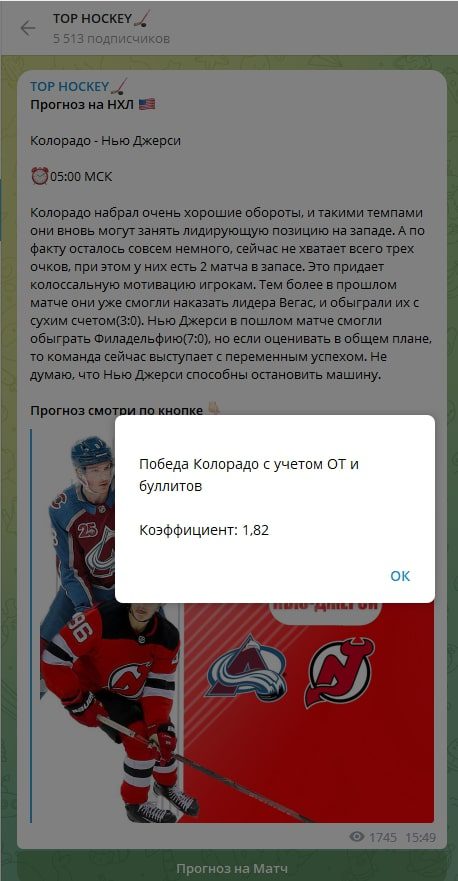The width and height of the screenshot is (458, 881).
Task: Click the subscriber count 5 513 подписчиков
Action: [111, 39]
